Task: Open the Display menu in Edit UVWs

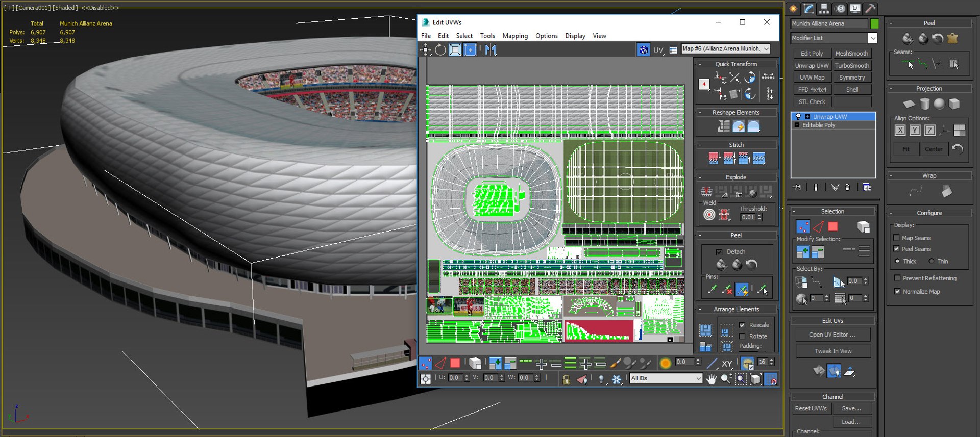Action: [575, 36]
